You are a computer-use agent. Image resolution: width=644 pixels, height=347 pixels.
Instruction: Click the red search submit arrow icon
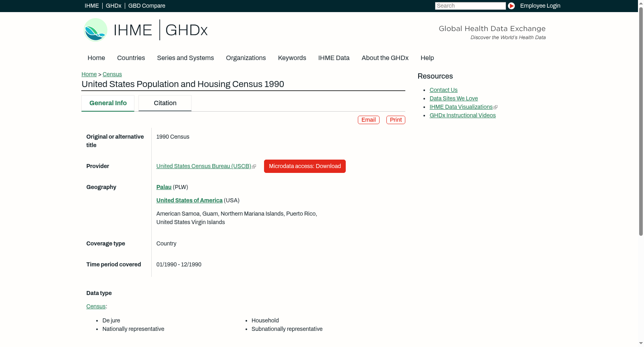coord(511,6)
